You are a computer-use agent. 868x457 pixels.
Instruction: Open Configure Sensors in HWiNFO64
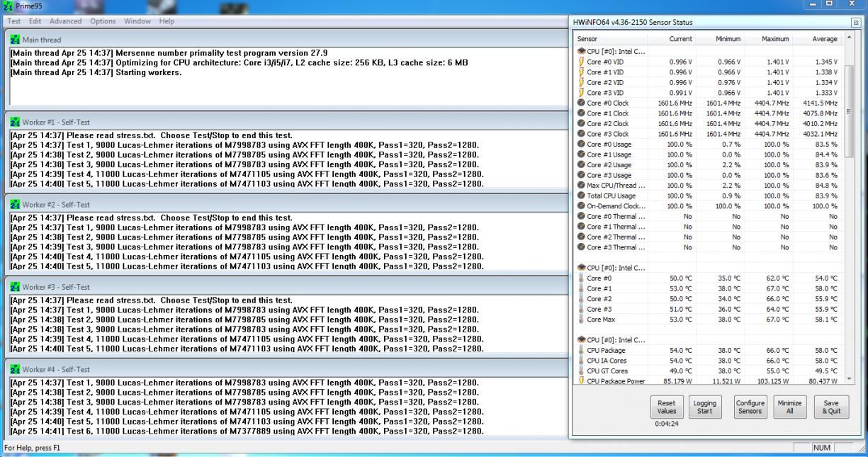(750, 406)
